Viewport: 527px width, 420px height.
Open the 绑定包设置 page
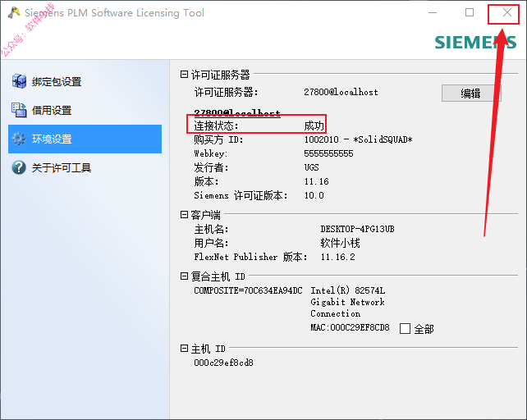pos(85,82)
